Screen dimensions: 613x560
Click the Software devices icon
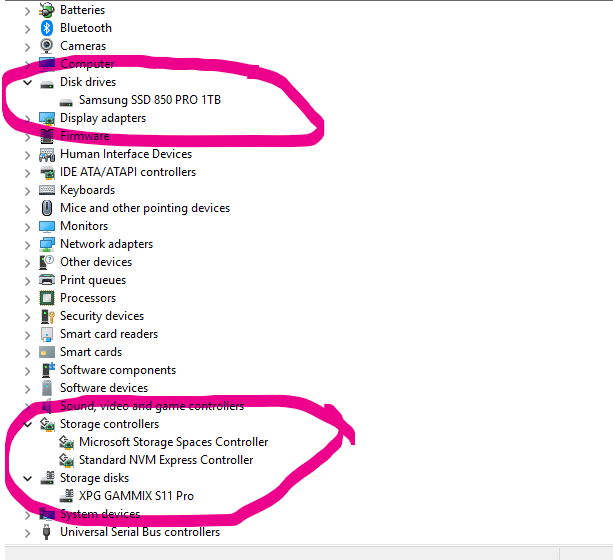47,388
